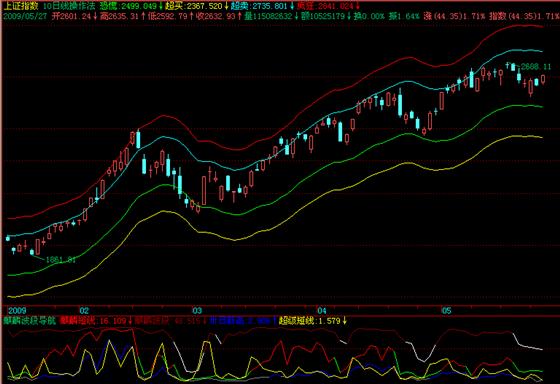Select the 02 month marker on timeline

pos(84,310)
